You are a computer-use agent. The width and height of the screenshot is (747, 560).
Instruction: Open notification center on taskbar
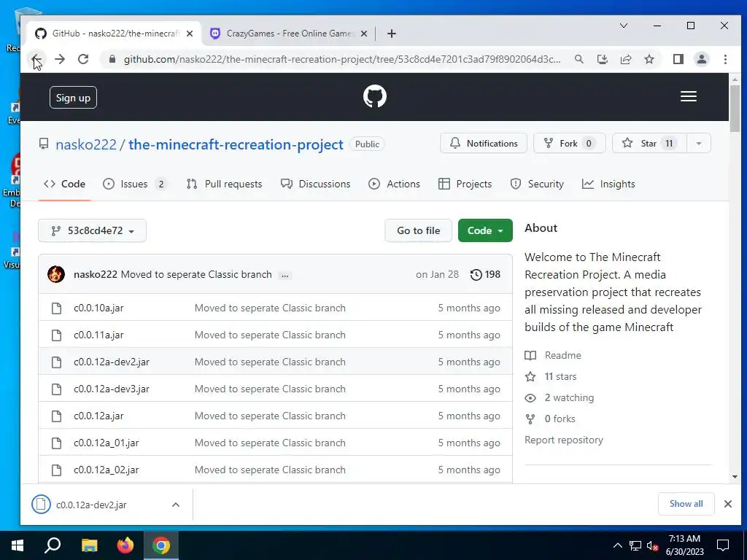coord(723,545)
